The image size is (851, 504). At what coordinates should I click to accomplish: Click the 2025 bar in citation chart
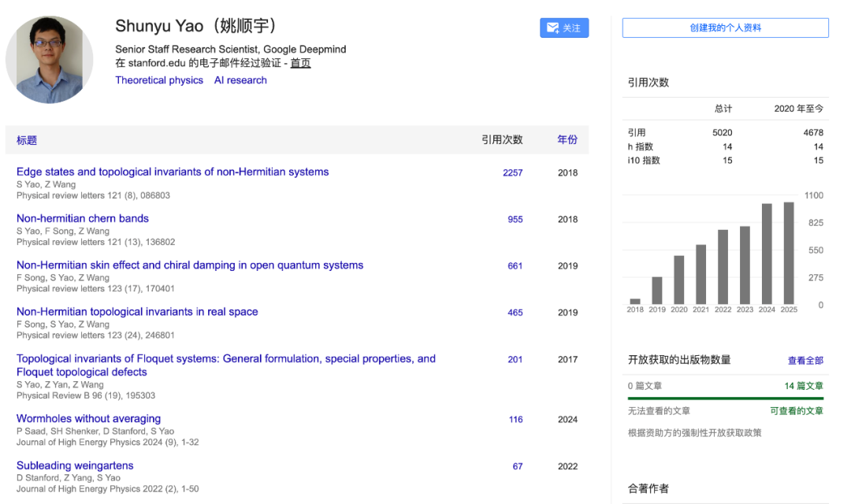point(789,254)
